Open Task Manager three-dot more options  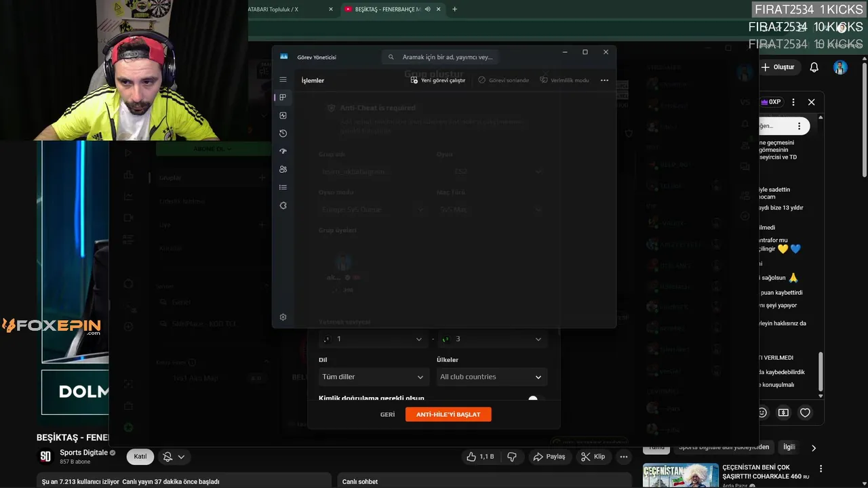604,80
